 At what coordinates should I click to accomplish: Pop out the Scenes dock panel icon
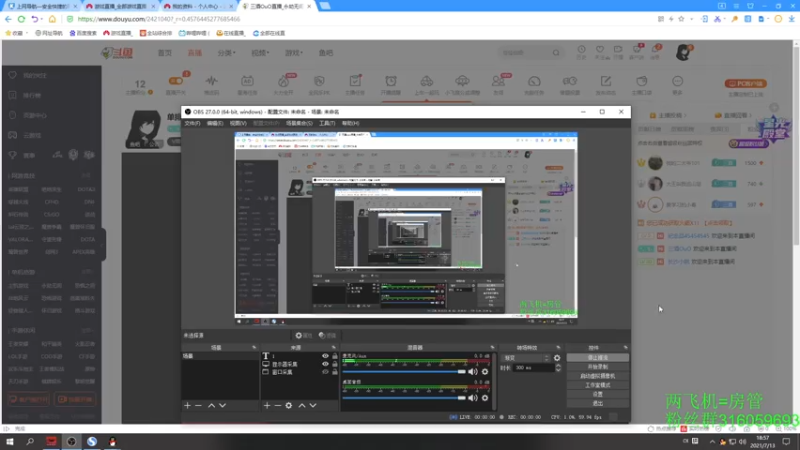click(254, 348)
